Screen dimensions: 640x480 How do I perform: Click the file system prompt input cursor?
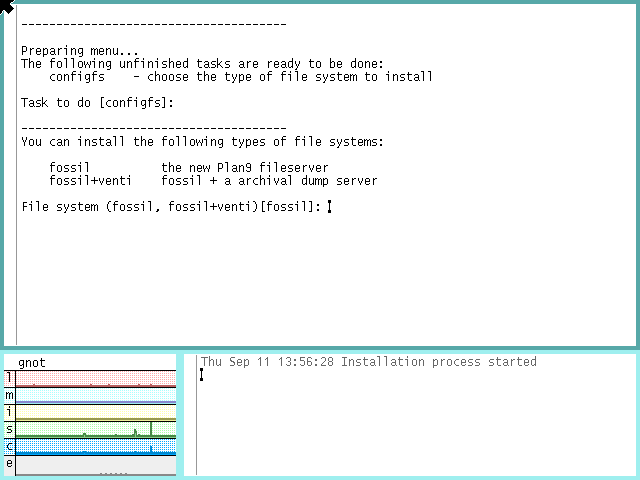(x=329, y=207)
